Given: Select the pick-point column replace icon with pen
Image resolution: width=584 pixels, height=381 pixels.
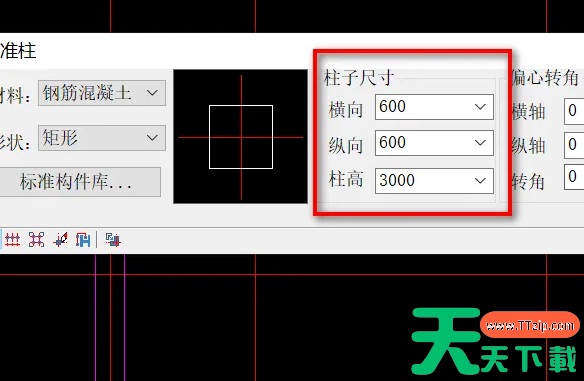Looking at the screenshot, I should click(60, 239).
